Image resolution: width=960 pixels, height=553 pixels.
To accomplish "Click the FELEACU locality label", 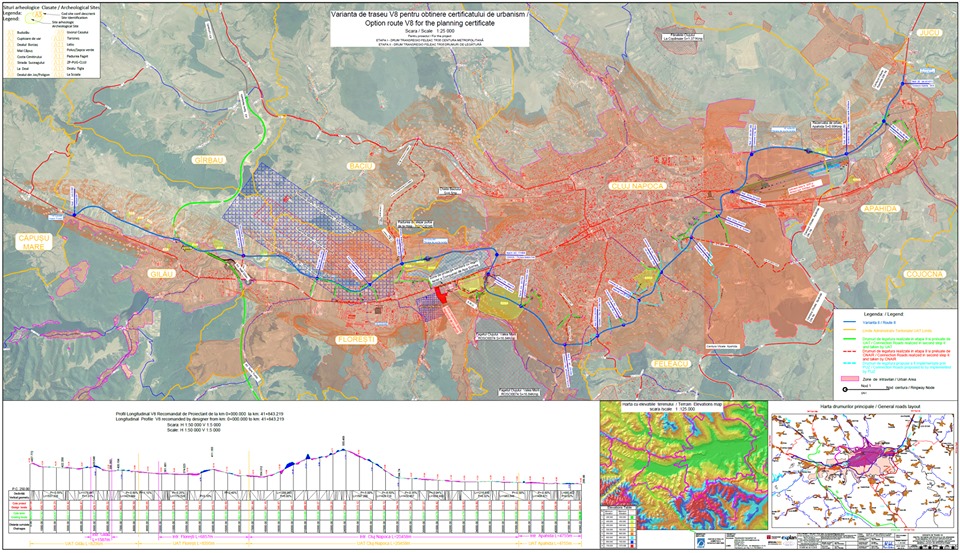I will tap(671, 363).
